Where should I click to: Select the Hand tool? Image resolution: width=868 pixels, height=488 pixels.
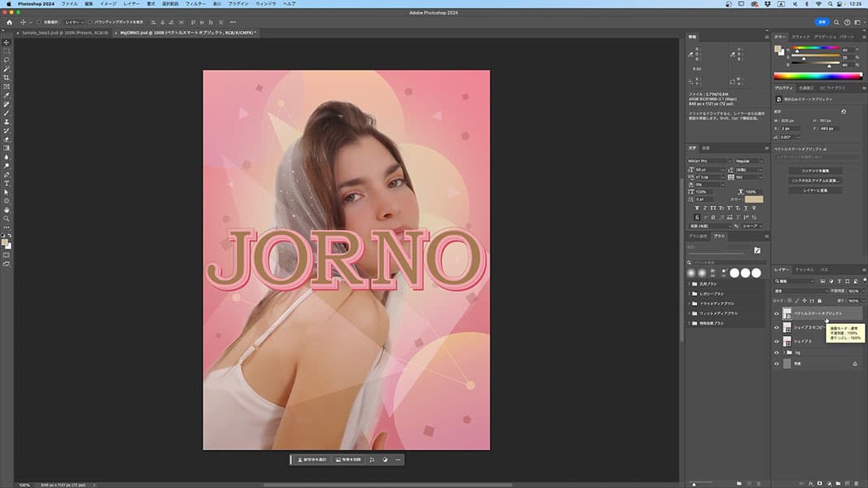click(7, 210)
